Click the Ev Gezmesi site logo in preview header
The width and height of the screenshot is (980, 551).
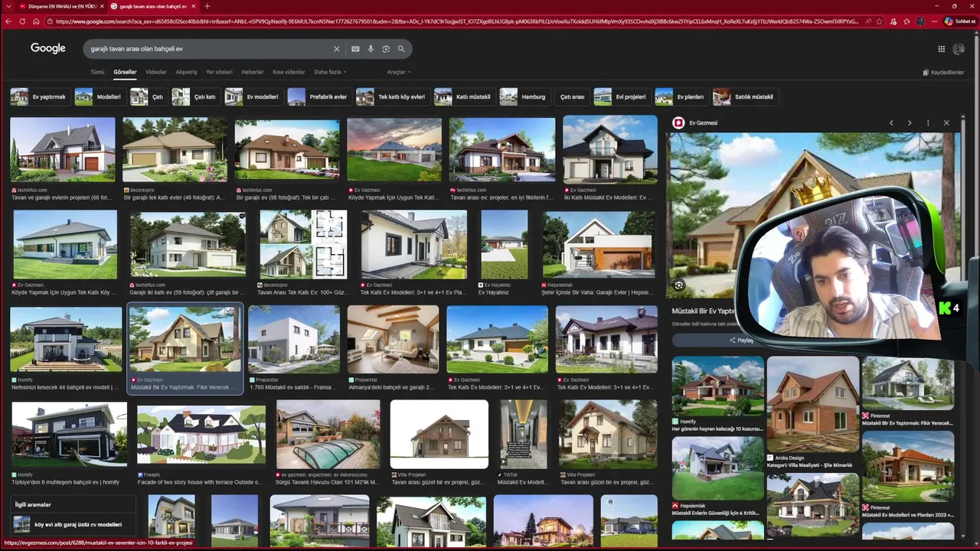click(678, 122)
